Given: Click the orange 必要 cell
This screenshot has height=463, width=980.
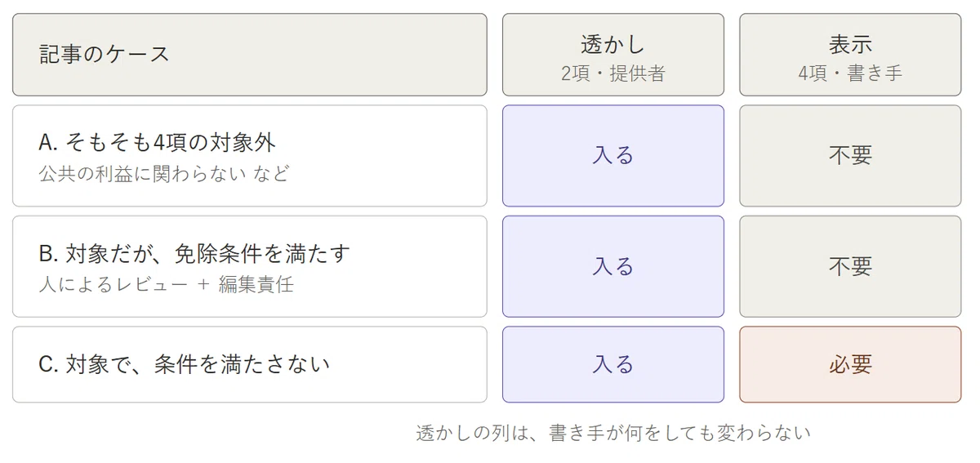Looking at the screenshot, I should (850, 364).
